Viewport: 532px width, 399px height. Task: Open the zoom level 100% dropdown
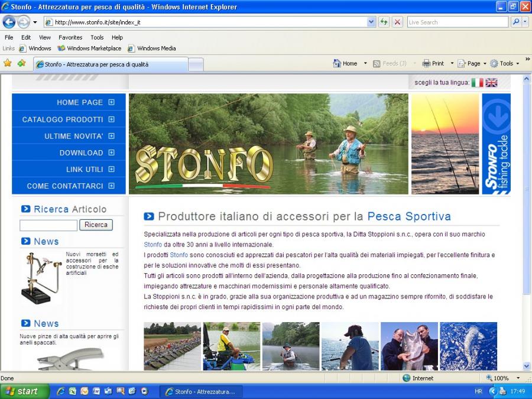click(518, 378)
